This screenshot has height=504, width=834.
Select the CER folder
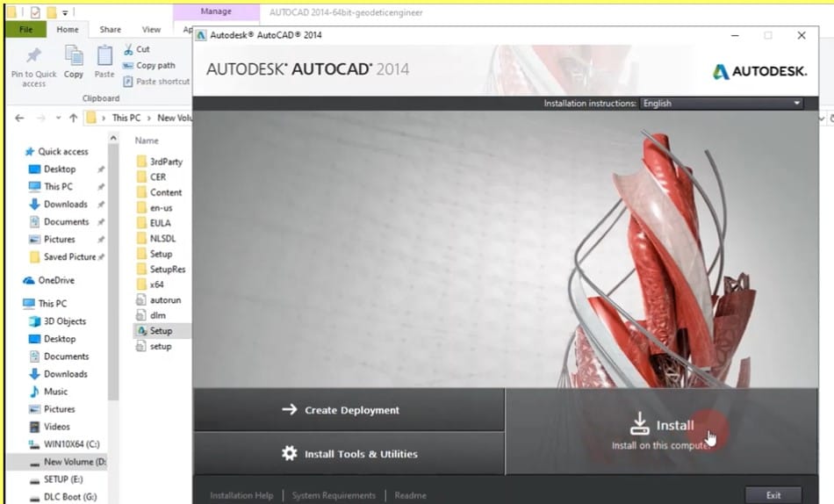(157, 177)
